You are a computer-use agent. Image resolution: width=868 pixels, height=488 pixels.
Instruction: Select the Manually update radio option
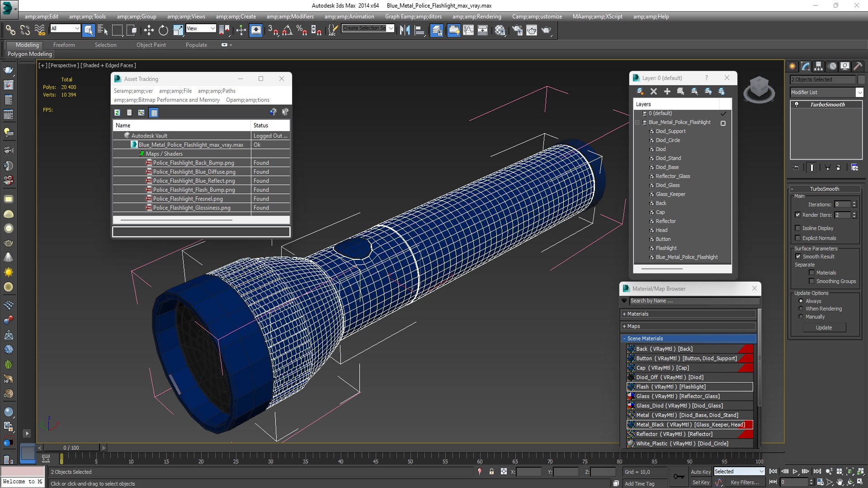[x=801, y=317]
